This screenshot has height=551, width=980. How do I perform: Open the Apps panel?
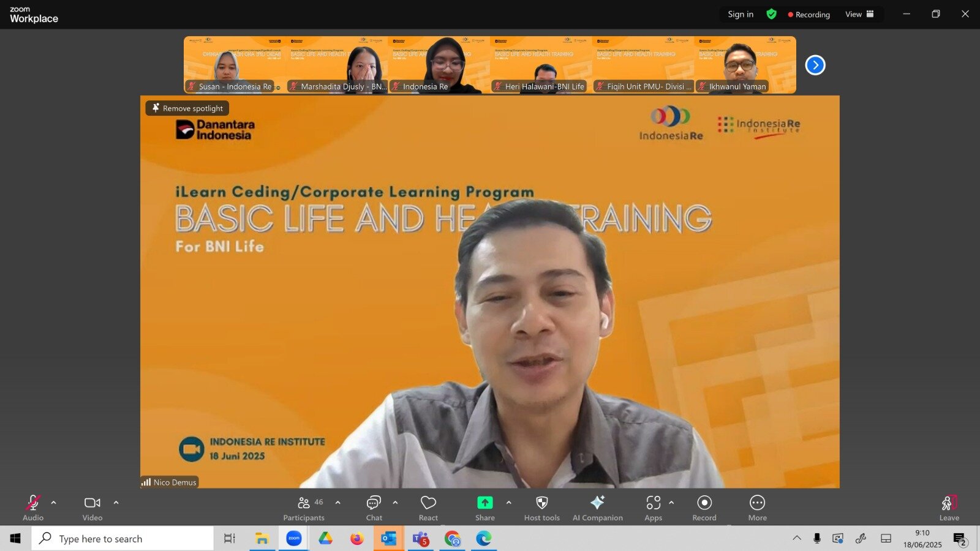click(653, 508)
